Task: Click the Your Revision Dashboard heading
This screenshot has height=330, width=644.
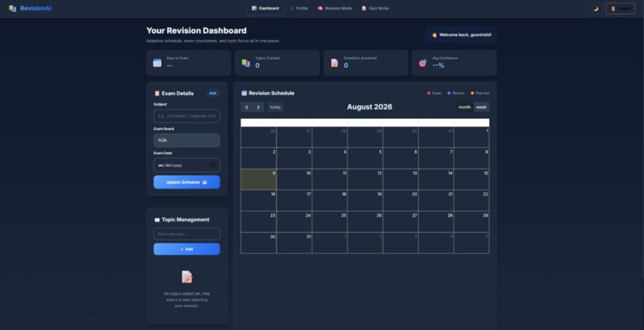Action: tap(197, 31)
